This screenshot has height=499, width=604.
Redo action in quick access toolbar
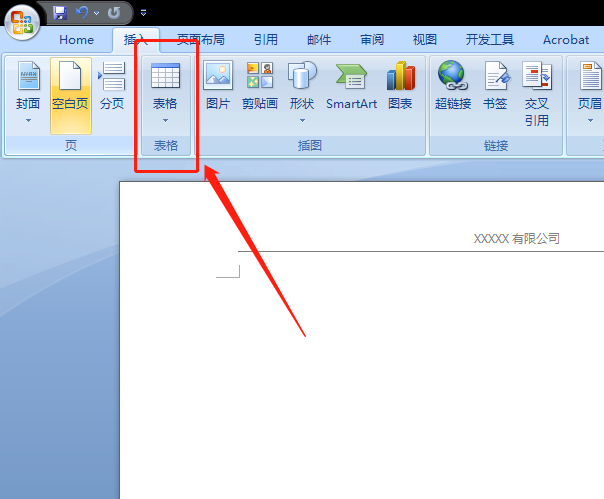[114, 13]
